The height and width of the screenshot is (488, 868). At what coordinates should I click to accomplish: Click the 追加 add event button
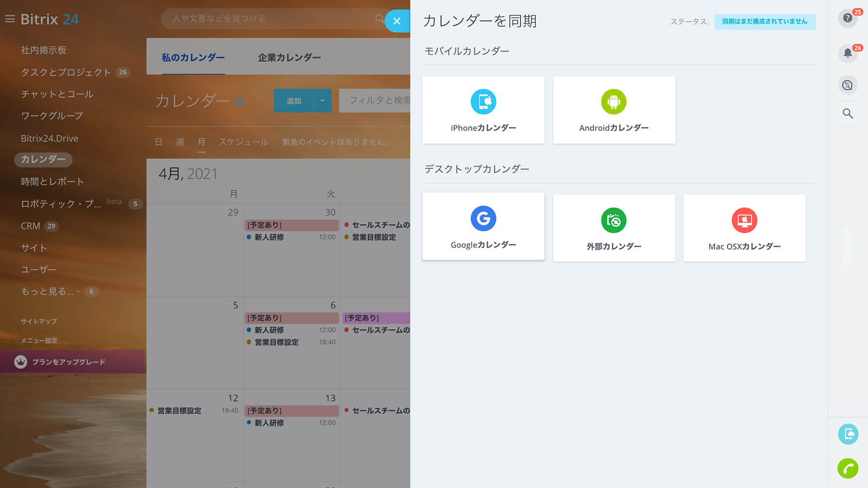293,101
